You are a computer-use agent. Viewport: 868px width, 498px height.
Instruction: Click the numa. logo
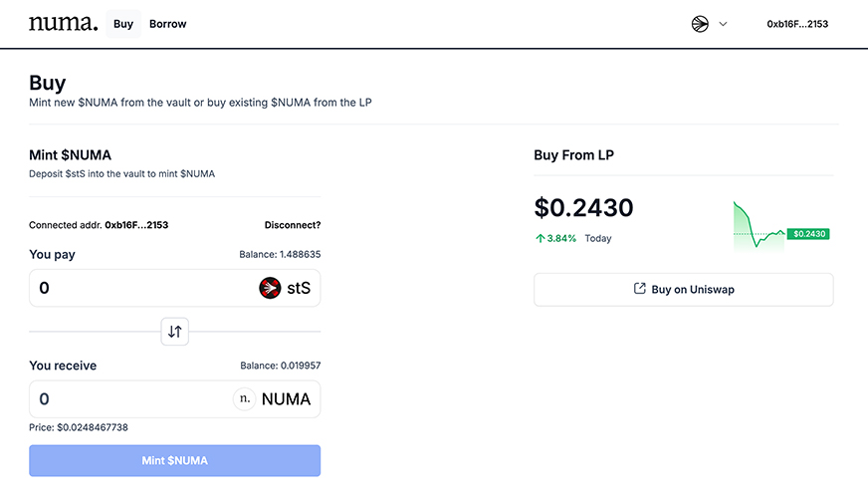pos(64,24)
